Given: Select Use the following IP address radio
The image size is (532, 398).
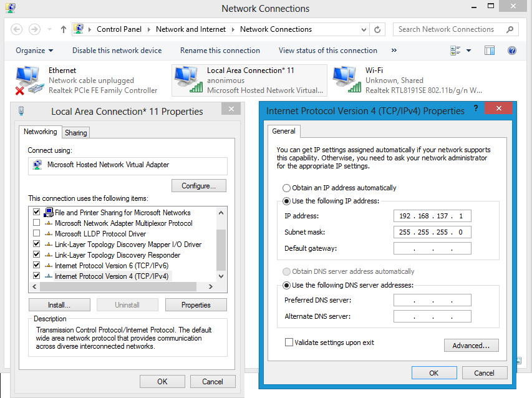Looking at the screenshot, I should click(x=286, y=201).
